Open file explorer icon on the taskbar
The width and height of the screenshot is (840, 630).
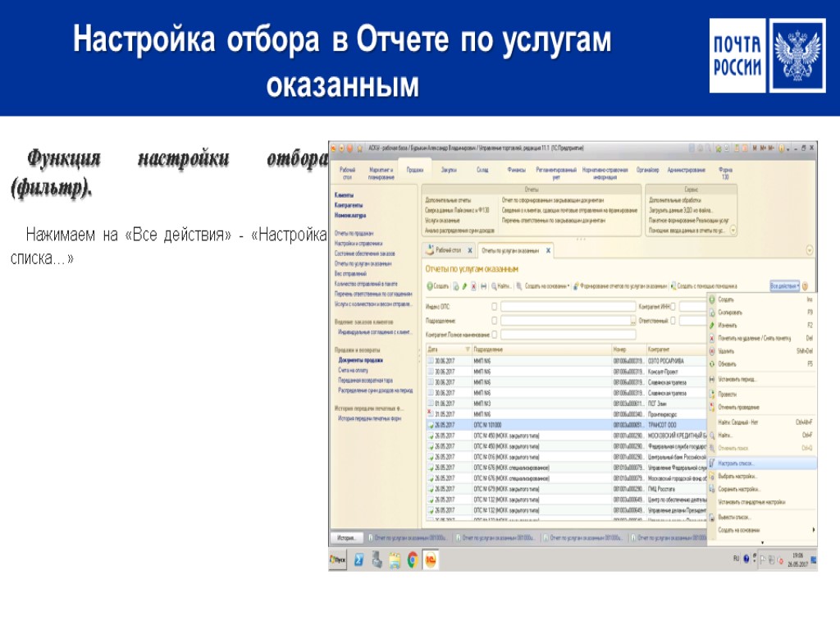[x=395, y=559]
